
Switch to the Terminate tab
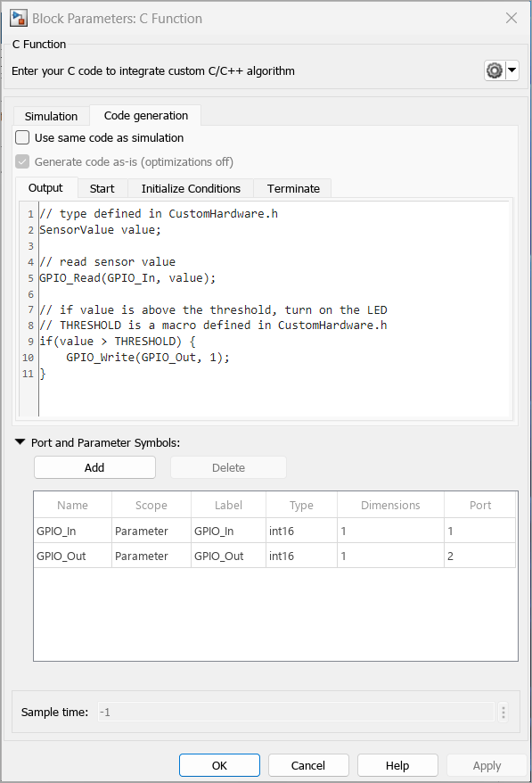[293, 189]
